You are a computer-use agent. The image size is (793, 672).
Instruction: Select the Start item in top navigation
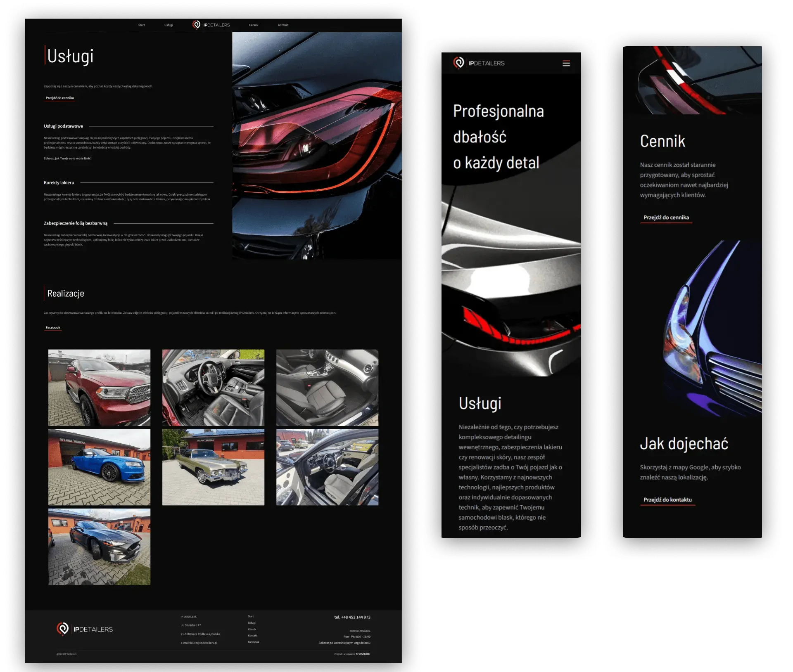coord(141,25)
